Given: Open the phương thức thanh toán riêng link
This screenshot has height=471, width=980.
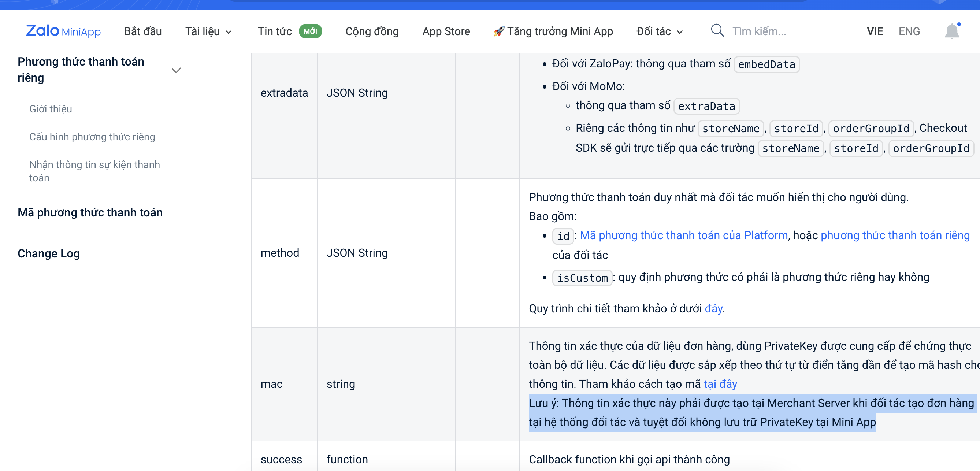Looking at the screenshot, I should tap(895, 235).
